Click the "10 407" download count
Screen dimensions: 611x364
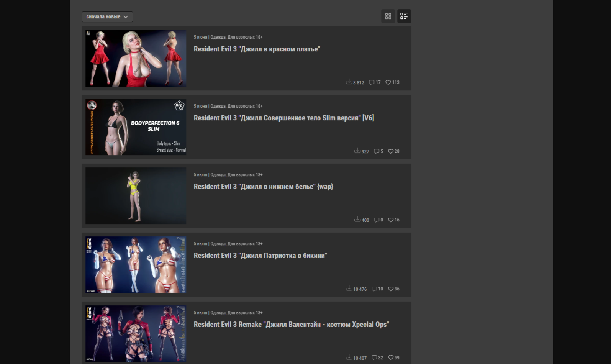360,358
